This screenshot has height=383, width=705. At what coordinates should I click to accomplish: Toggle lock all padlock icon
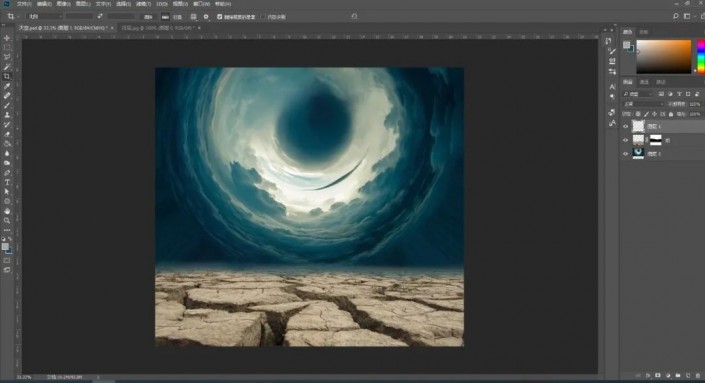[x=671, y=114]
